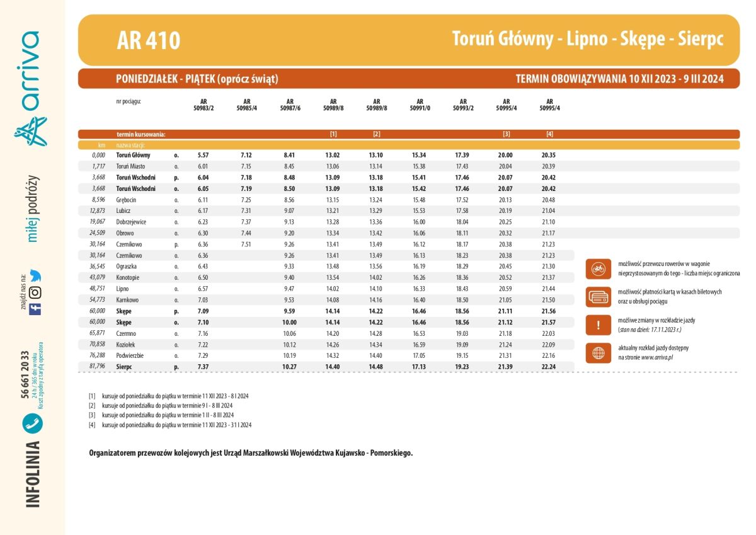Click the AR 410 line number title
This screenshot has height=535, width=756.
[149, 41]
